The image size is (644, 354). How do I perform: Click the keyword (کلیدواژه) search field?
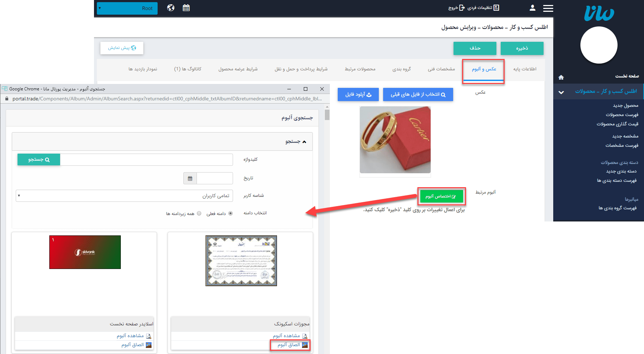(146, 160)
